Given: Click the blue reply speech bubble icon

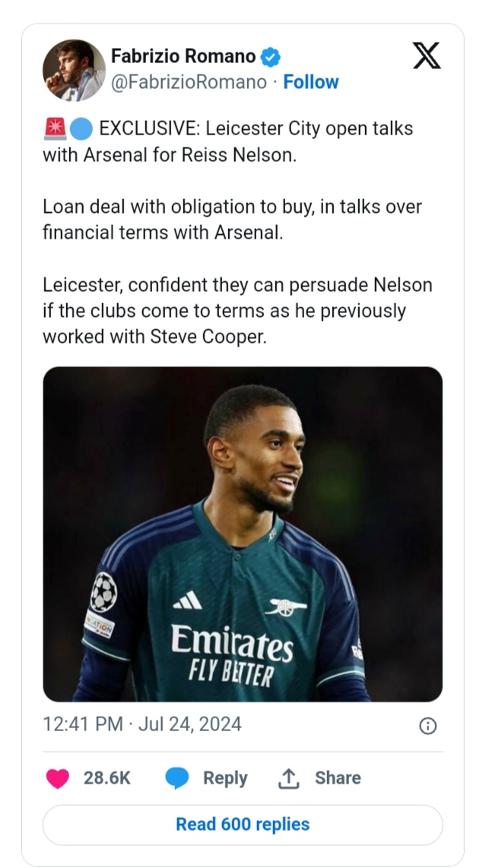Looking at the screenshot, I should point(176,778).
